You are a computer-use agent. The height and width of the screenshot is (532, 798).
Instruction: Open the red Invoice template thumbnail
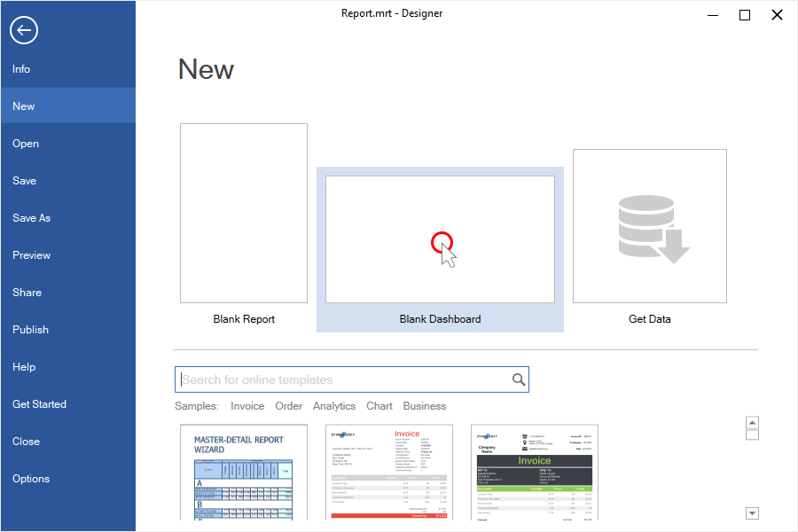389,472
